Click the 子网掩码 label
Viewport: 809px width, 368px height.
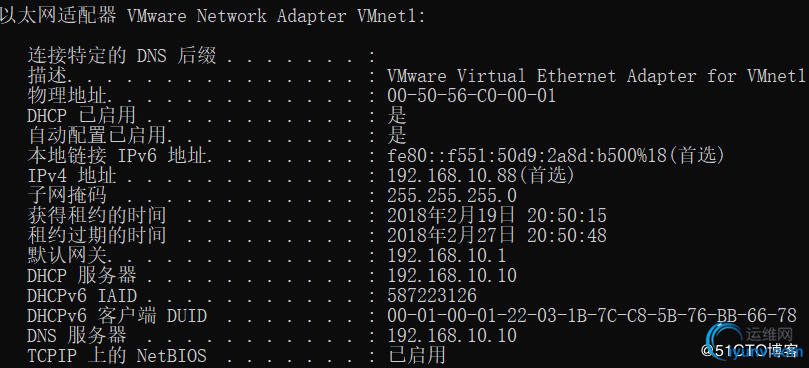67,196
